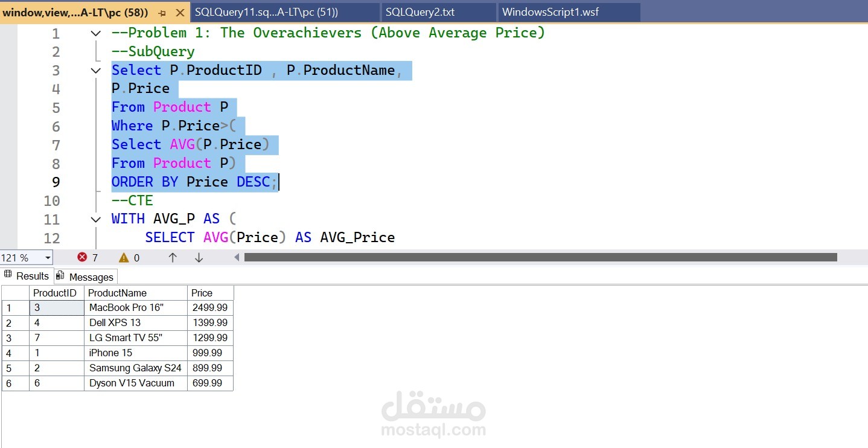
Task: Pin the active window,view query tab
Action: coord(162,13)
